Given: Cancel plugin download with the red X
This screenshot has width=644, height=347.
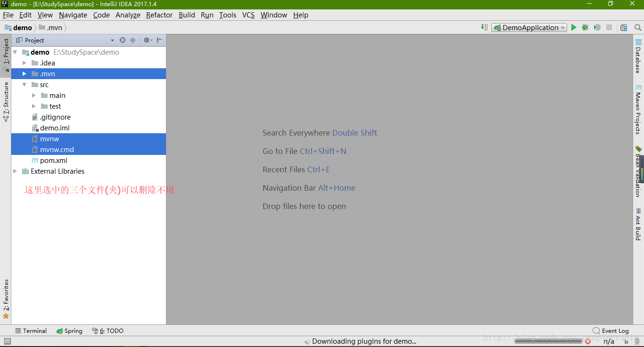Looking at the screenshot, I should [588, 341].
